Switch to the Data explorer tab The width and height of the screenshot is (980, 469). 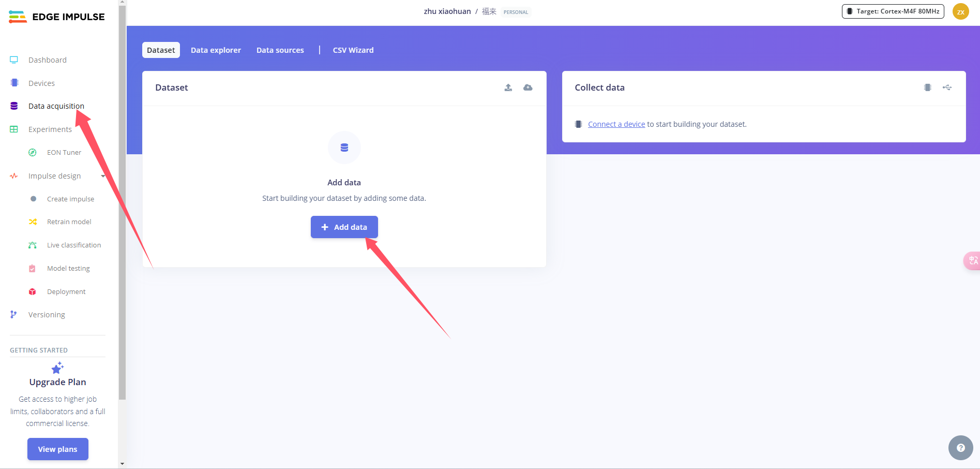click(x=216, y=50)
